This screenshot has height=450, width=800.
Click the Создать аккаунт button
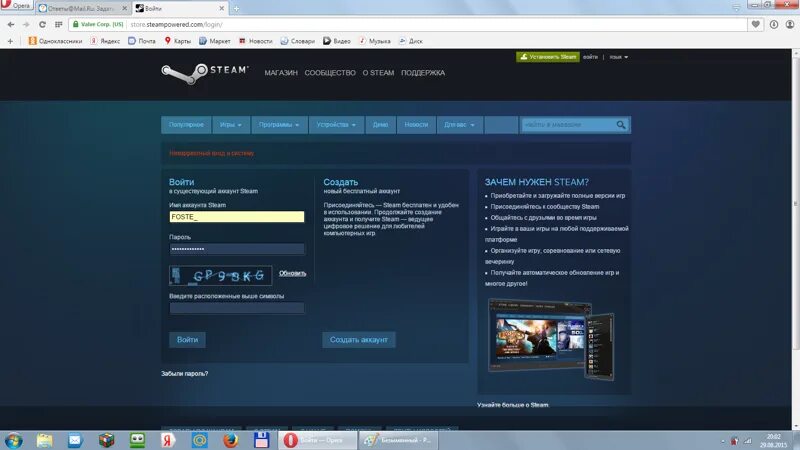[x=359, y=340]
